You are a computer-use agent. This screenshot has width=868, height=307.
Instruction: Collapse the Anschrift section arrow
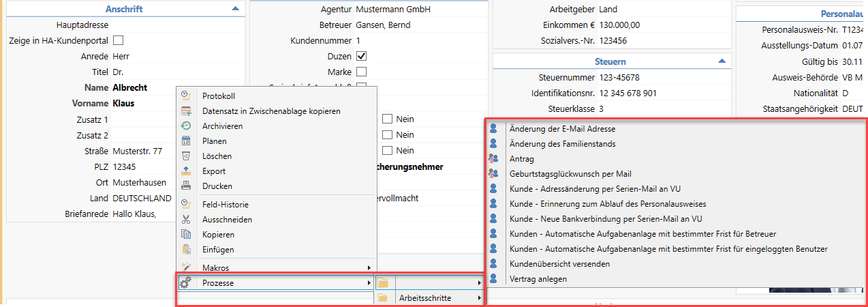[236, 9]
